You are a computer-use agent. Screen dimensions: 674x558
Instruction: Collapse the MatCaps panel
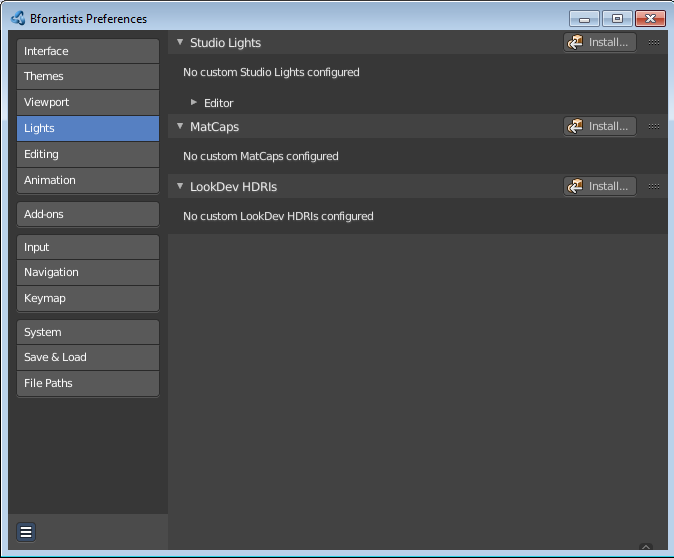(x=180, y=126)
